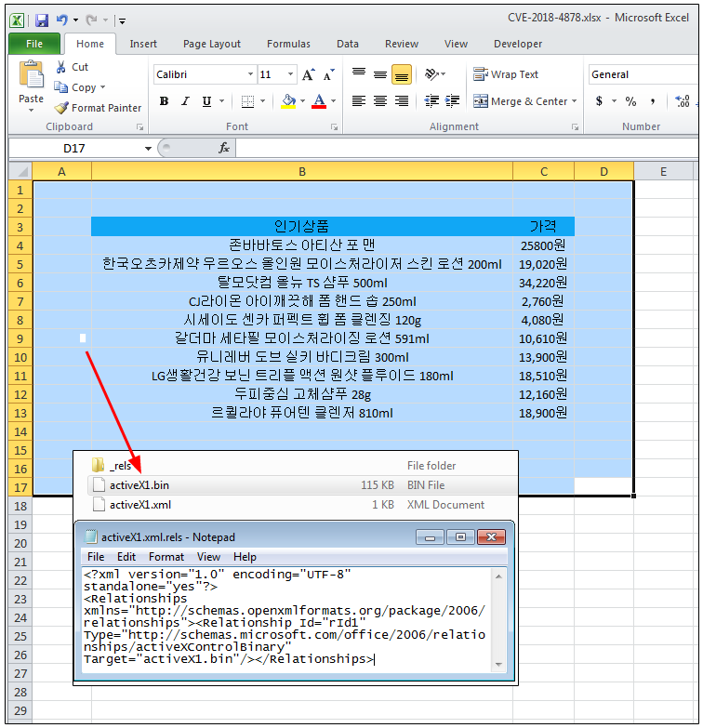Screen dimensions: 703x728
Task: Click the Copy icon in Clipboard group
Action: (x=60, y=87)
